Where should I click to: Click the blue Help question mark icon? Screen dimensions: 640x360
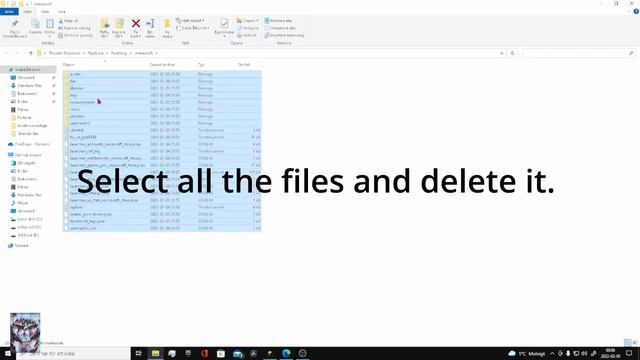click(x=636, y=11)
